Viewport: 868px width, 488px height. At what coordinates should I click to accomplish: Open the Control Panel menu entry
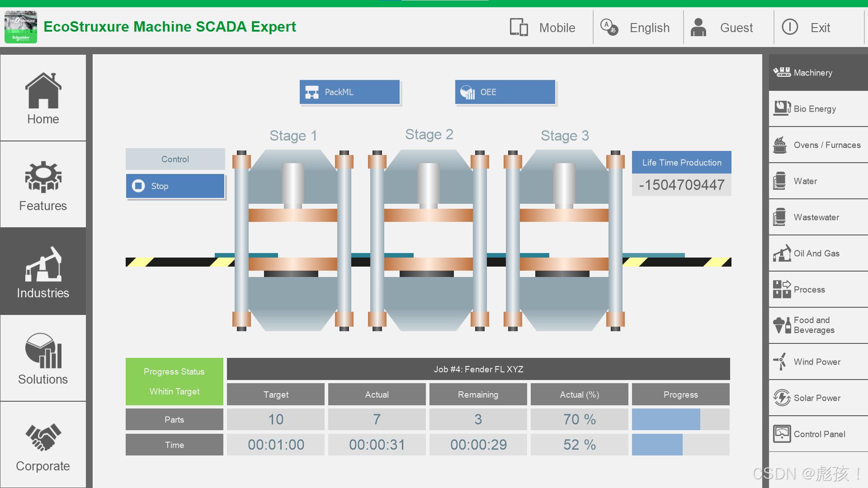pos(818,434)
